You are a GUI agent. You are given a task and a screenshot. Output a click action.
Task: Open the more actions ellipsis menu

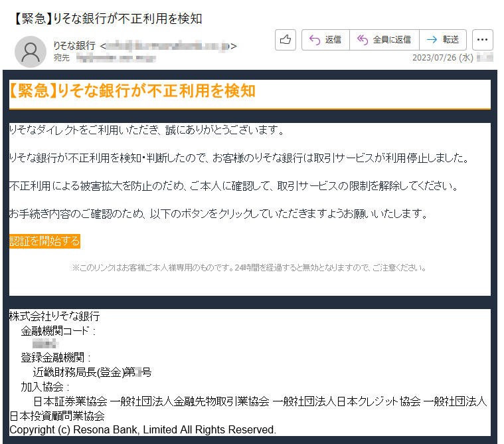[483, 40]
